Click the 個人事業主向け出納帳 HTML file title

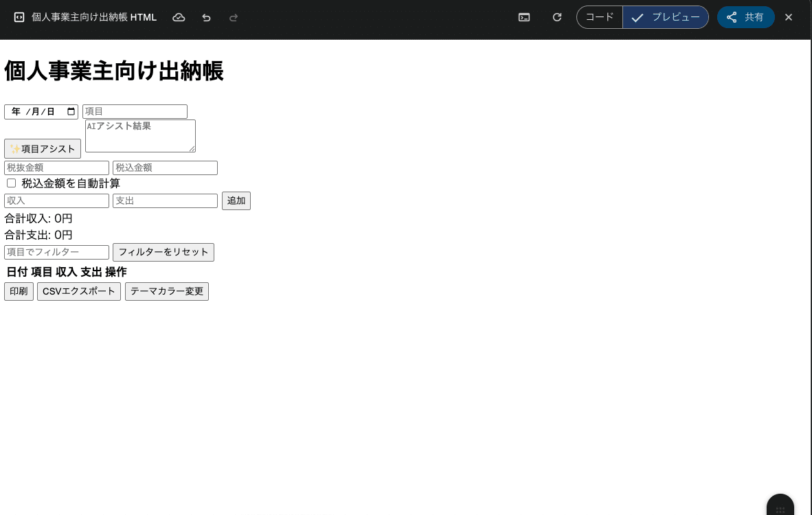click(x=93, y=17)
